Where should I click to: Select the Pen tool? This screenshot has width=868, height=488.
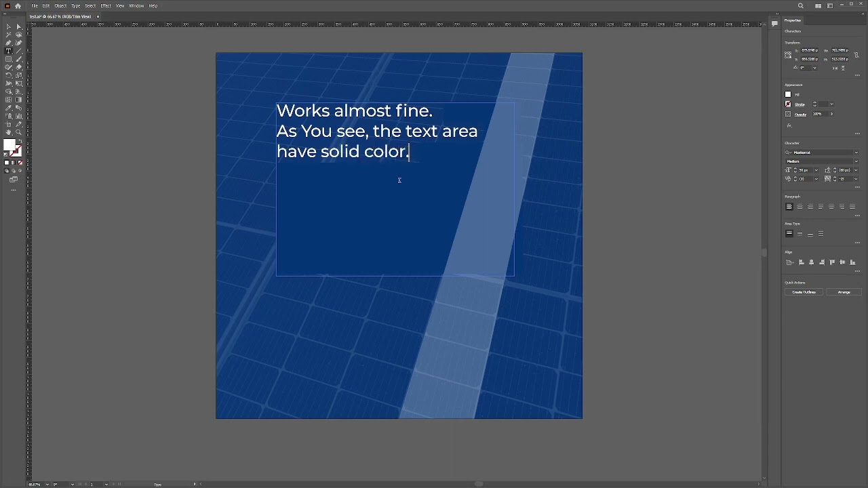9,43
